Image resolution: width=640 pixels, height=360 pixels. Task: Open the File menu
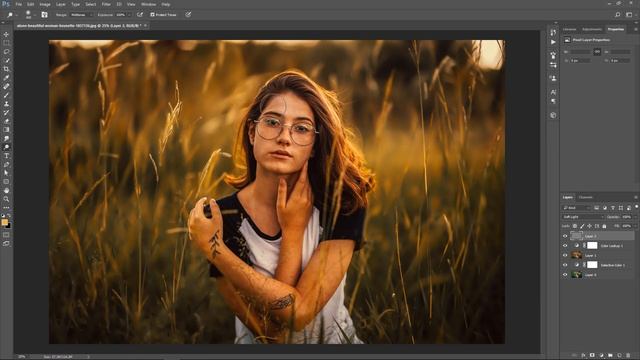coord(18,4)
